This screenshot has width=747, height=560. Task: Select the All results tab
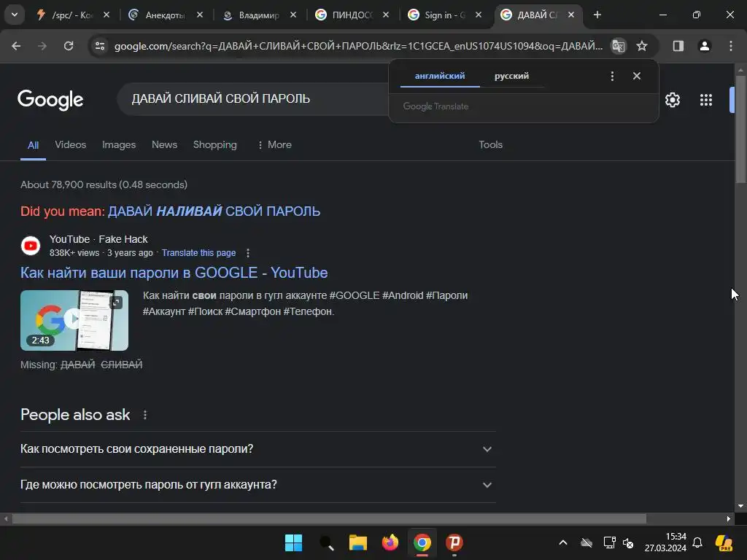click(33, 145)
